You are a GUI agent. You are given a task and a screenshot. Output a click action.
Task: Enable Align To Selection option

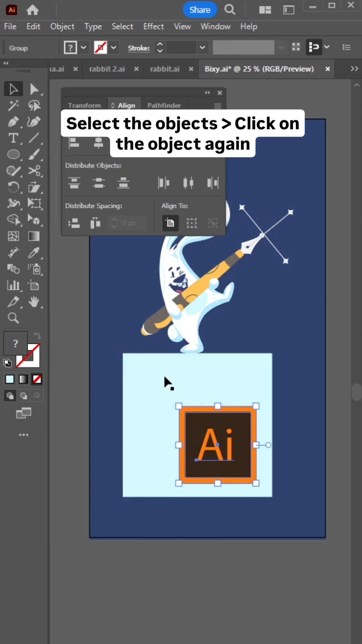pos(192,223)
